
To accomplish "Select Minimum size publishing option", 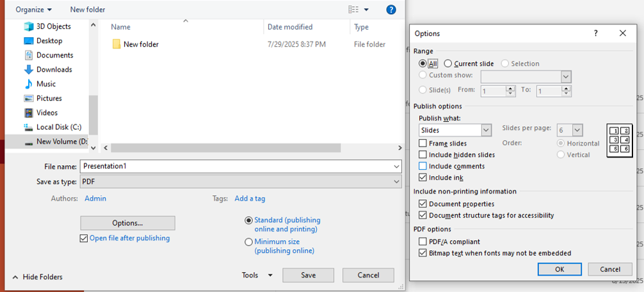I will point(248,242).
